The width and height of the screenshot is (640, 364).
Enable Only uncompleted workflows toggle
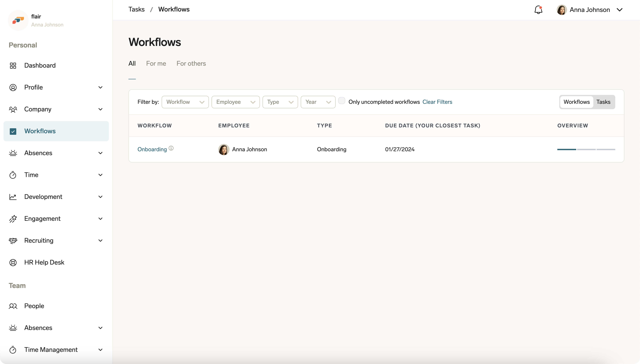click(342, 101)
